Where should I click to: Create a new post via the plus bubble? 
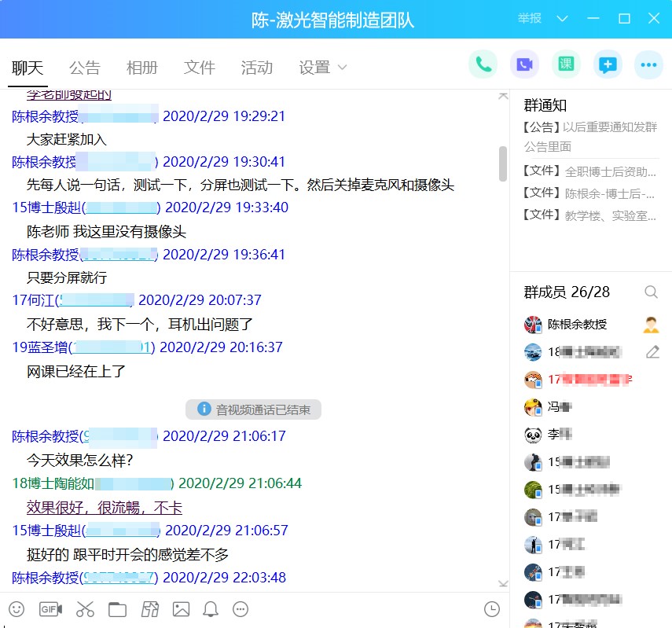608,65
